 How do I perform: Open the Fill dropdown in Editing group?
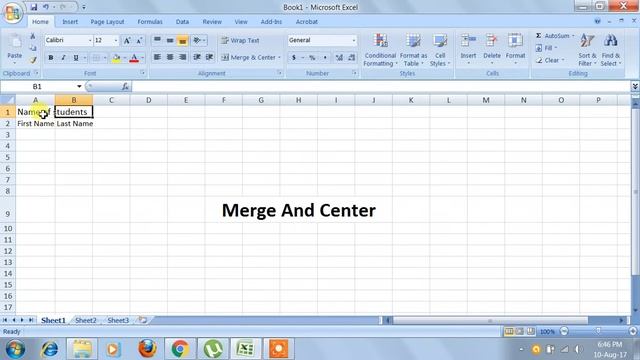[547, 48]
